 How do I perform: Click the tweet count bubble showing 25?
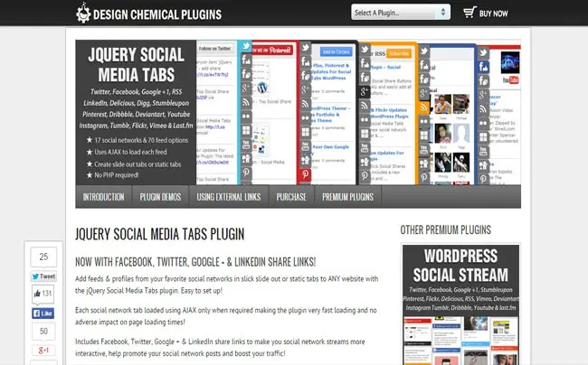tap(43, 257)
